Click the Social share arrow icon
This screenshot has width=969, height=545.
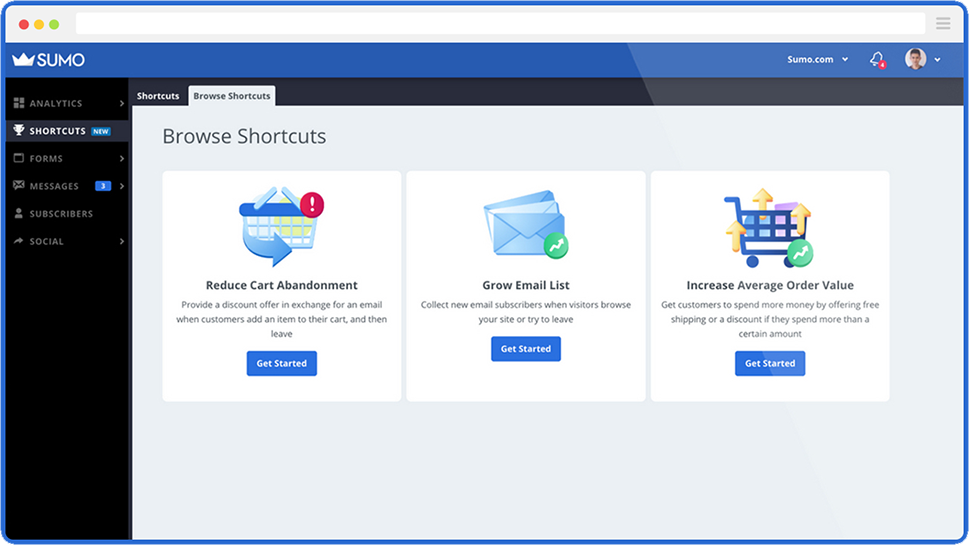click(x=19, y=240)
